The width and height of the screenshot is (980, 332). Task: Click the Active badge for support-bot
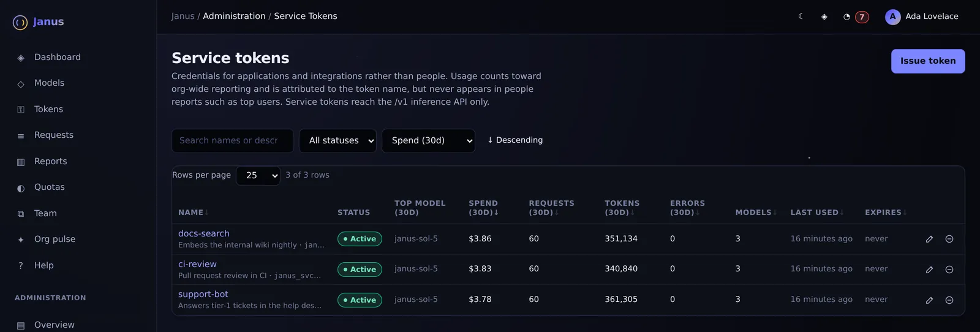[x=360, y=301]
